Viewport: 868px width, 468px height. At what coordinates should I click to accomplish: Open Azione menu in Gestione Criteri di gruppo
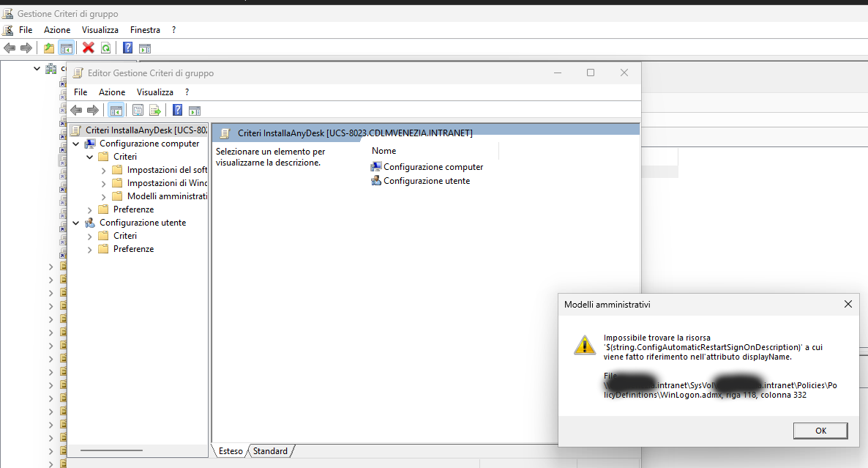click(57, 30)
